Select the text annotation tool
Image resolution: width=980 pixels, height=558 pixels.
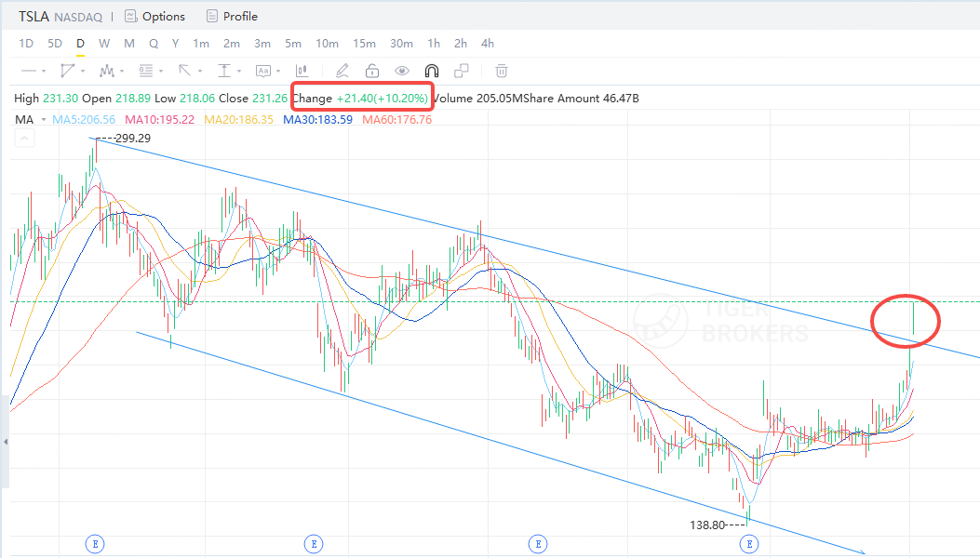pos(263,71)
